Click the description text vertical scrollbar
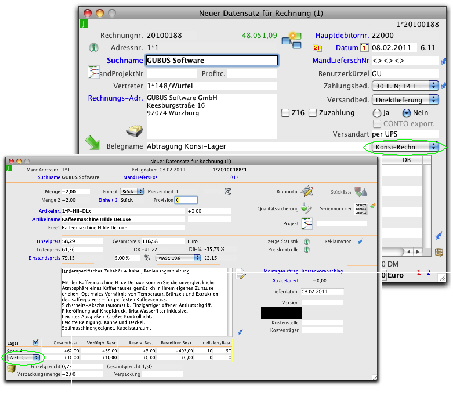This screenshot has height=393, width=453. coord(230,302)
